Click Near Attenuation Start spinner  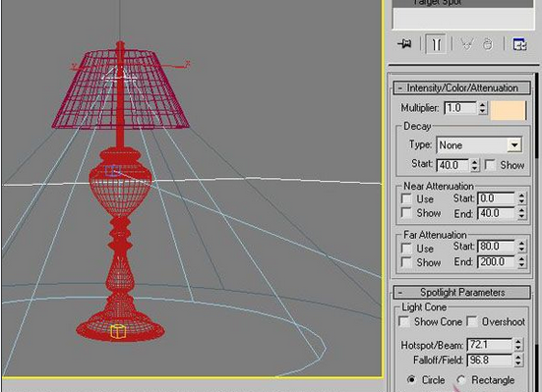(521, 198)
